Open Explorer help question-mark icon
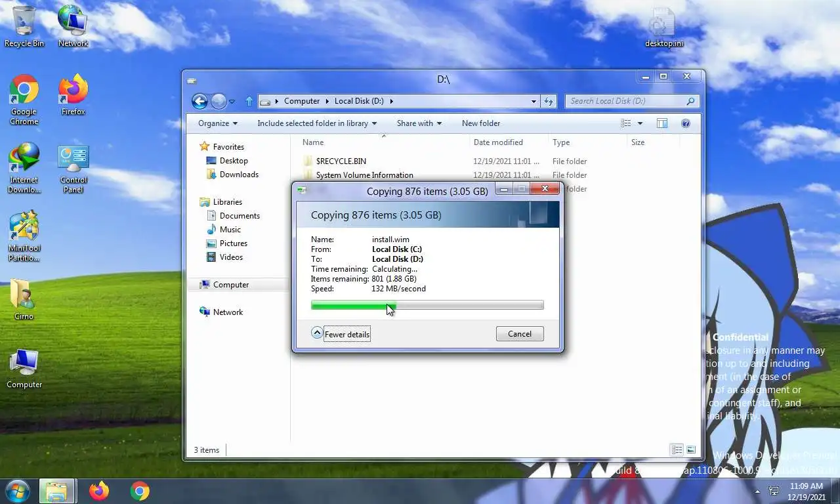The height and width of the screenshot is (504, 840). [x=686, y=123]
